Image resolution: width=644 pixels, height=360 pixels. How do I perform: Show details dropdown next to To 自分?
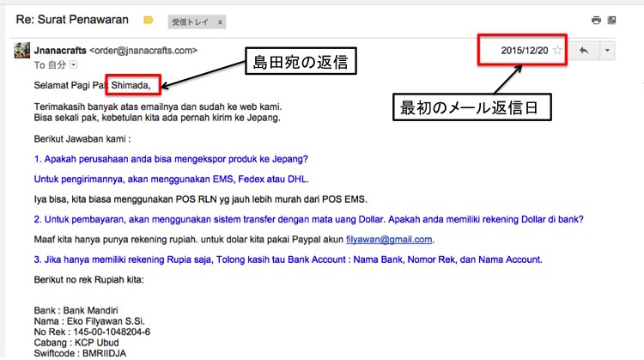[74, 65]
